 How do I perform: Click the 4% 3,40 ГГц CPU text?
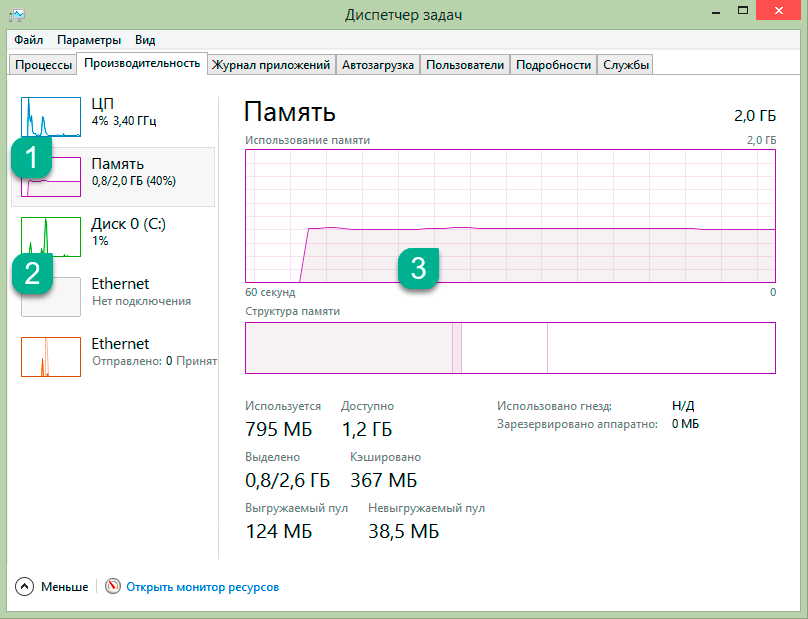click(124, 121)
